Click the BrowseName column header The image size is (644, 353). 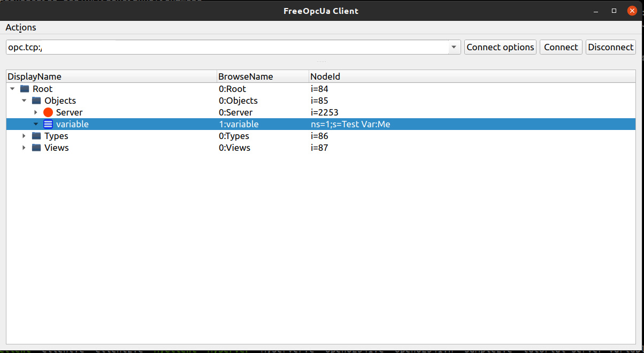coord(246,76)
